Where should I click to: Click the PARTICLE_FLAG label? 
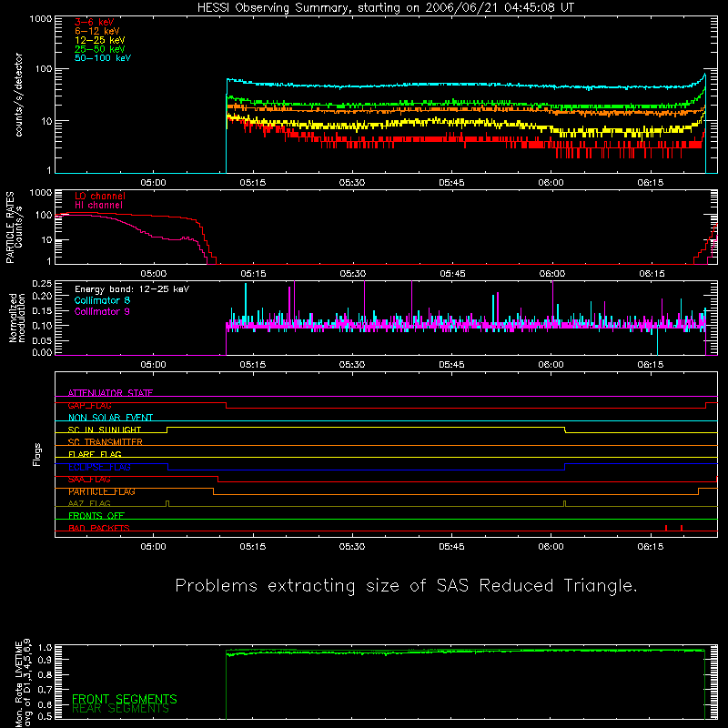click(102, 491)
